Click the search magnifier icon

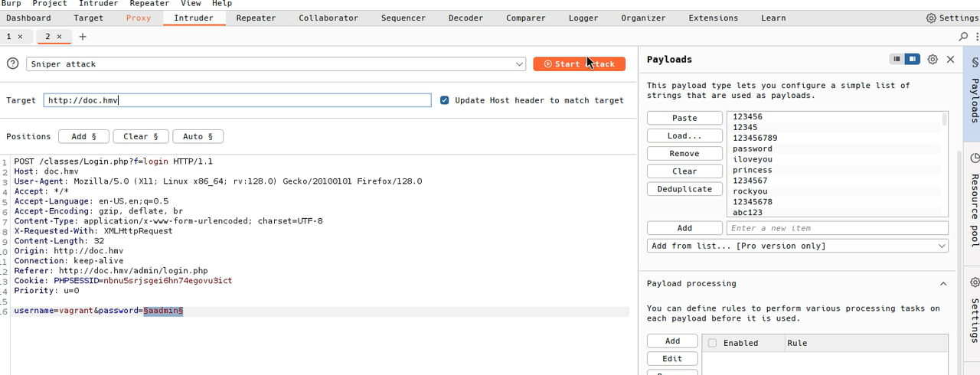pyautogui.click(x=963, y=36)
